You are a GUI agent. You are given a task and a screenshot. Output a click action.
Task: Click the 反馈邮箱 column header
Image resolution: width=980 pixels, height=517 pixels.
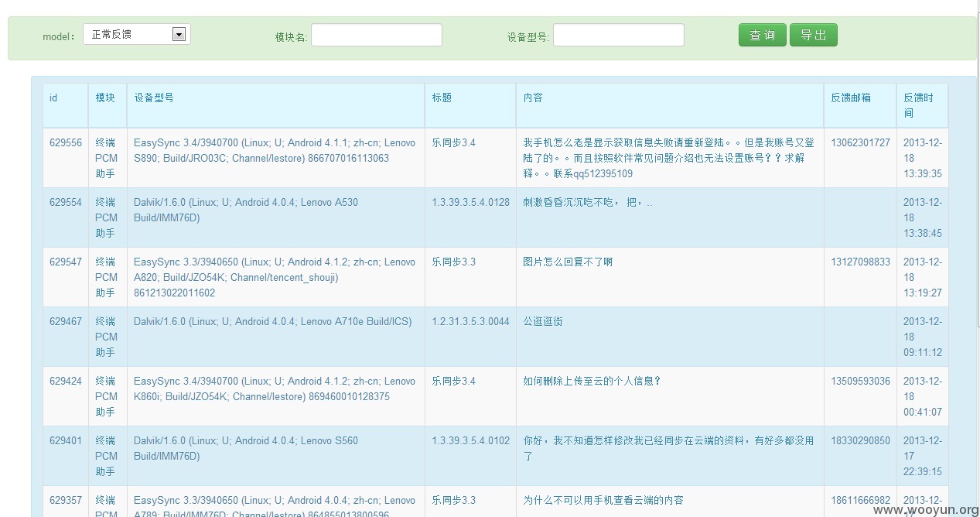coord(851,98)
